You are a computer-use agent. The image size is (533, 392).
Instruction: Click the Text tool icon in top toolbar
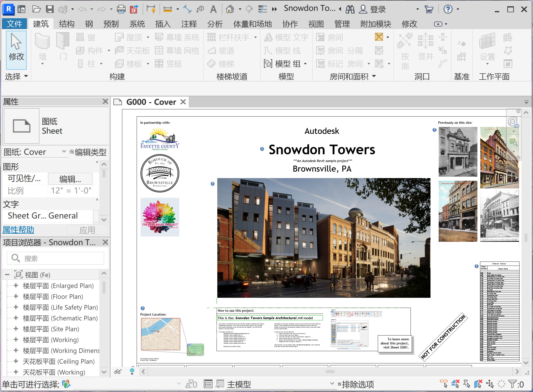[213, 9]
